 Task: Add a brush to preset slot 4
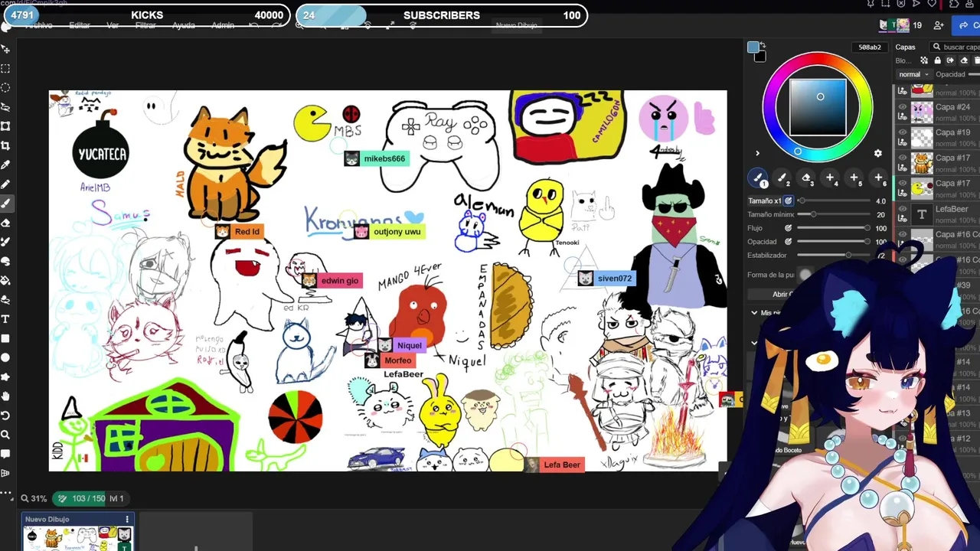830,178
